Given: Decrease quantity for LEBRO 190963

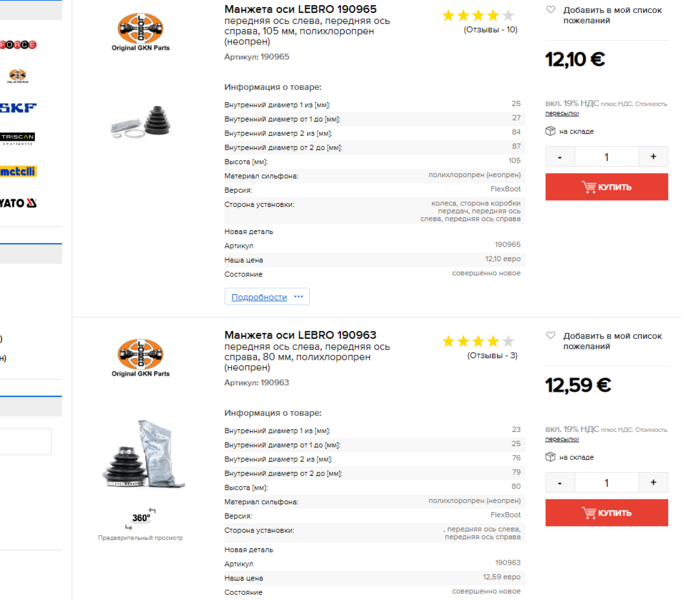Looking at the screenshot, I should point(560,483).
